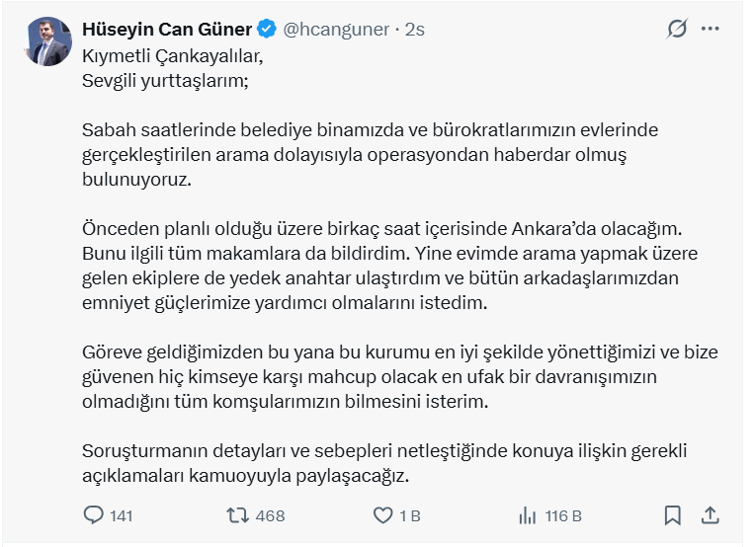The image size is (756, 547).
Task: Click the Hüseyin Can Güner display name
Action: click(167, 30)
